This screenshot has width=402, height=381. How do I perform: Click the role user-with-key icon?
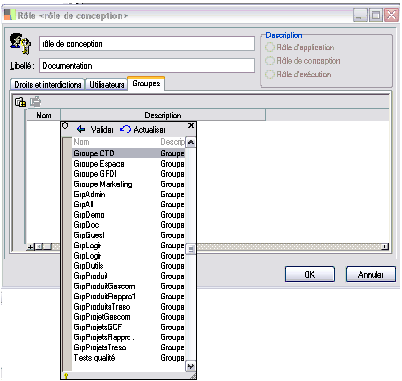(20, 43)
